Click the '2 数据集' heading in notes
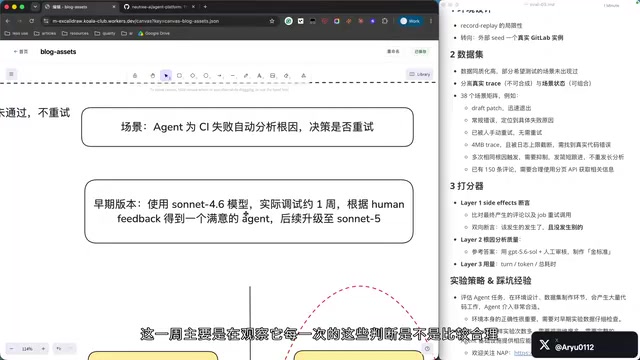Screen dimensions: 640x360 tap(467, 55)
